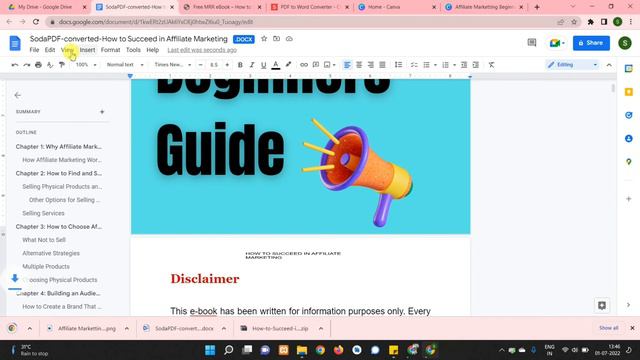Click the Increase indent icon
640x360 pixels.
476,65
